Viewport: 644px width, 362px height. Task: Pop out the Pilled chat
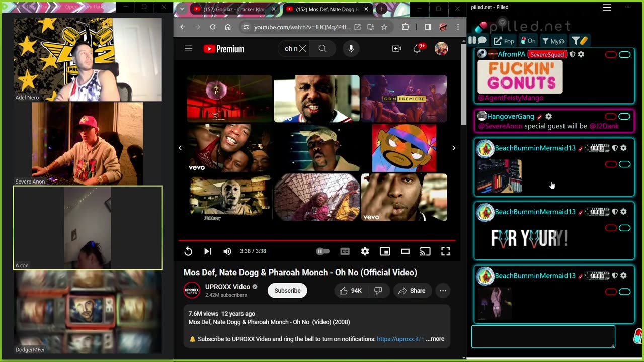pyautogui.click(x=504, y=41)
